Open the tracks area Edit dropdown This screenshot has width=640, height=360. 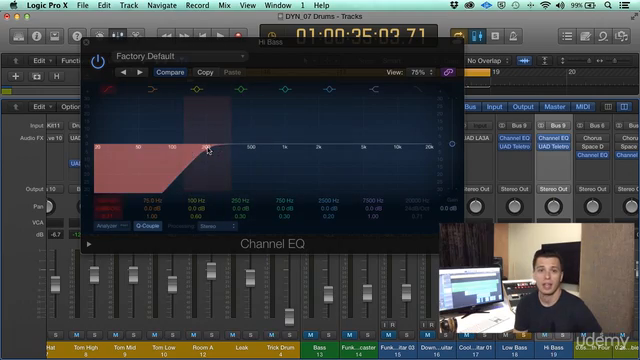pyautogui.click(x=42, y=61)
